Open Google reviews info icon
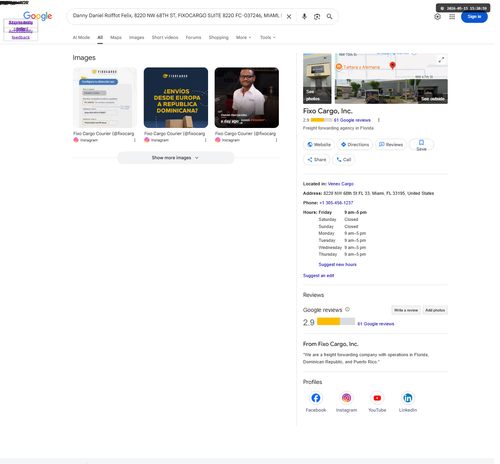Viewport: 500px width, 464px height. (x=347, y=309)
